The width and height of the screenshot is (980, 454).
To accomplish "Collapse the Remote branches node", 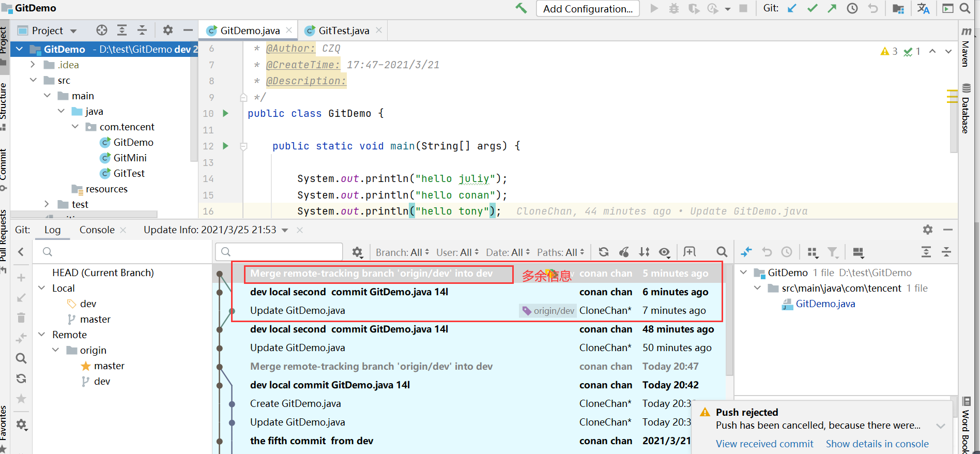I will (x=42, y=335).
